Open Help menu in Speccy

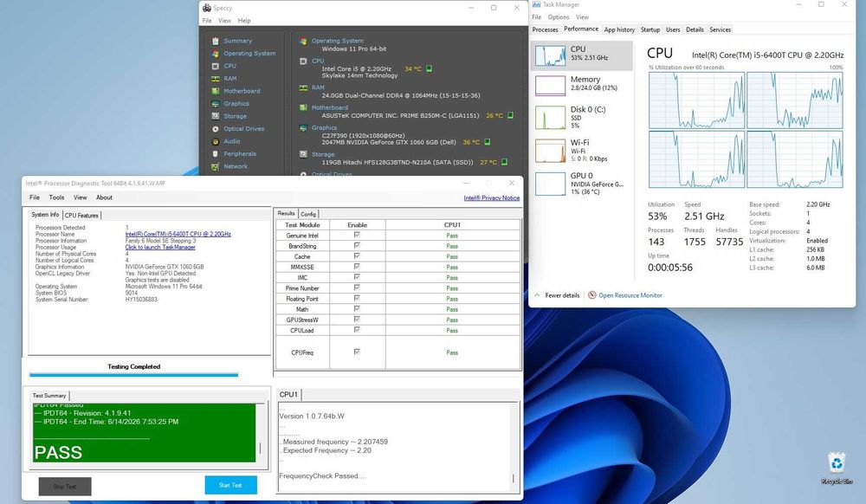[244, 21]
